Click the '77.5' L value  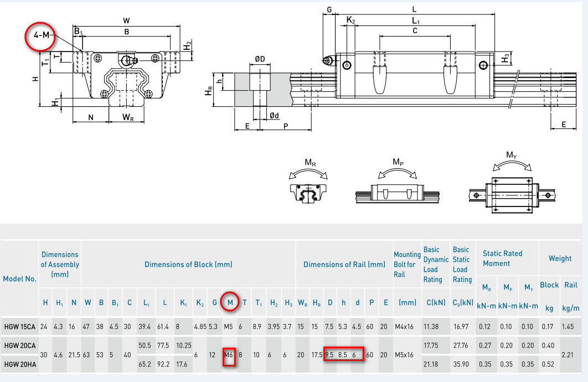(x=163, y=345)
